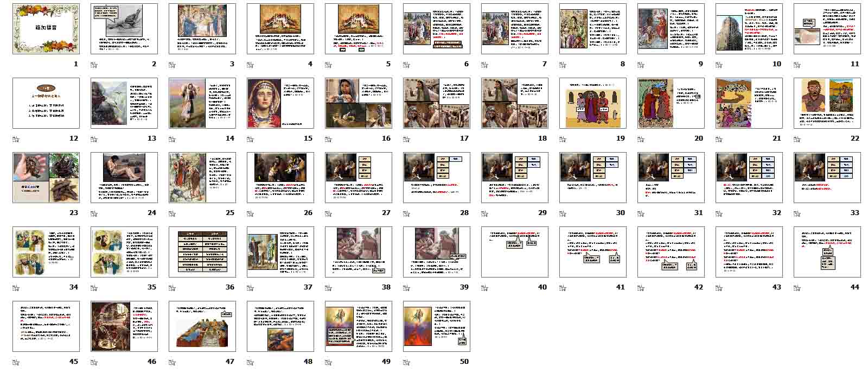Select title slide 1 with autumn leaf border
868x372 pixels.
46,29
